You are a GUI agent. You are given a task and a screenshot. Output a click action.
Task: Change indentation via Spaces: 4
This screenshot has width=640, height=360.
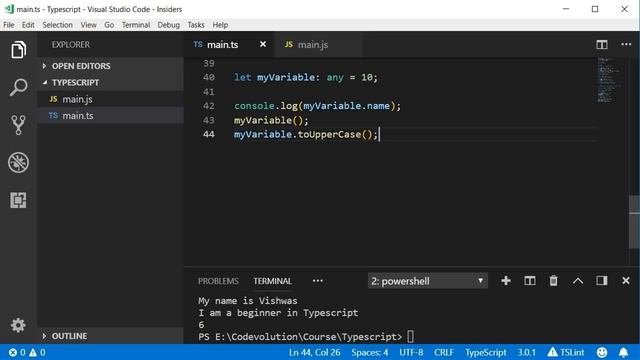(370, 352)
